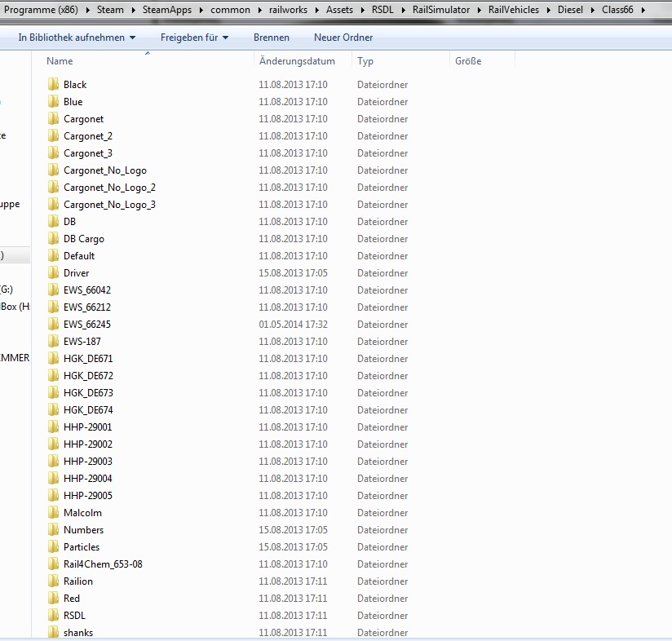
Task: Navigate to Programme (x86) in the breadcrumb
Action: click(41, 10)
